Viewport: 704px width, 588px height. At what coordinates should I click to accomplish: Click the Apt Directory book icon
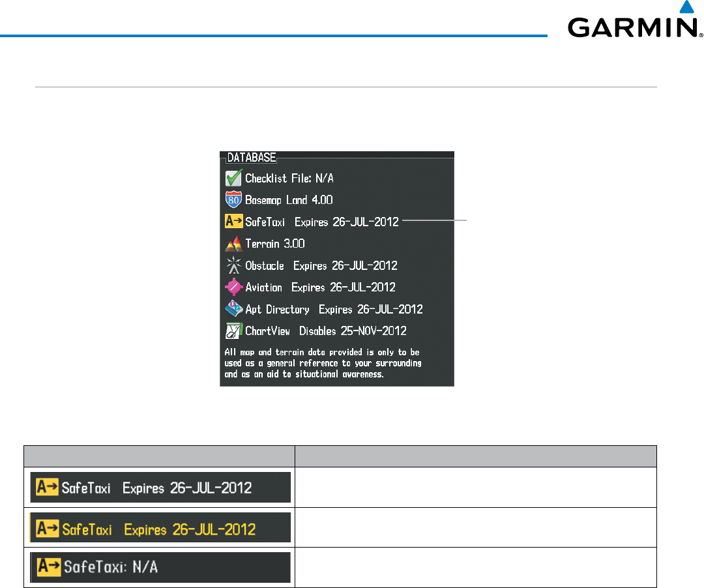[x=234, y=309]
